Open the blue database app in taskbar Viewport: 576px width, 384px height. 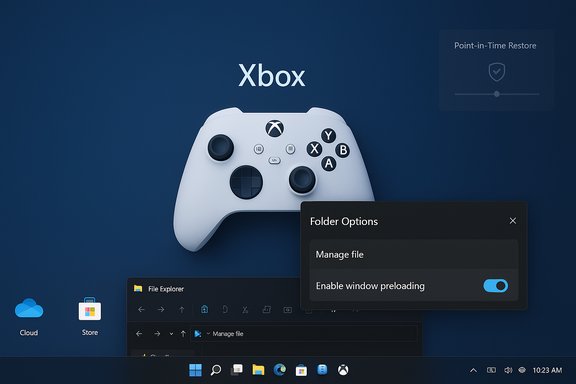coord(322,370)
